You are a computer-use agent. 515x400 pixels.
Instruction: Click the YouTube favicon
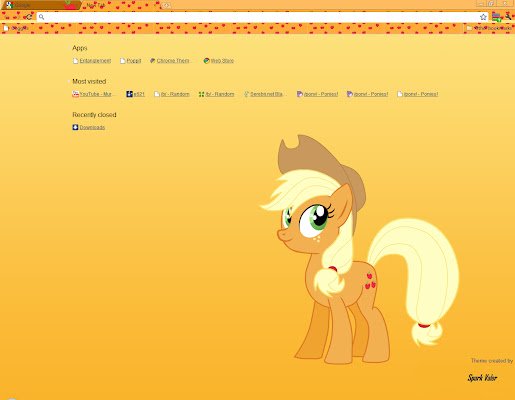(76, 94)
